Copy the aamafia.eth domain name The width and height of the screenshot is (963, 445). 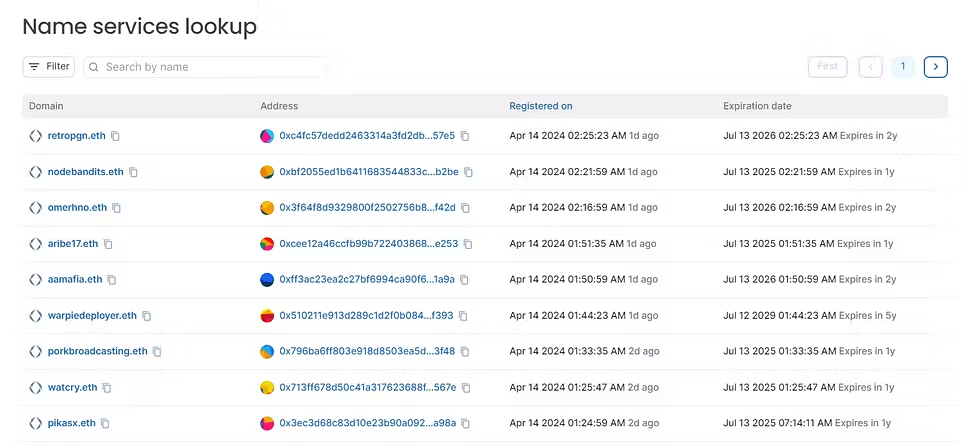(112, 280)
